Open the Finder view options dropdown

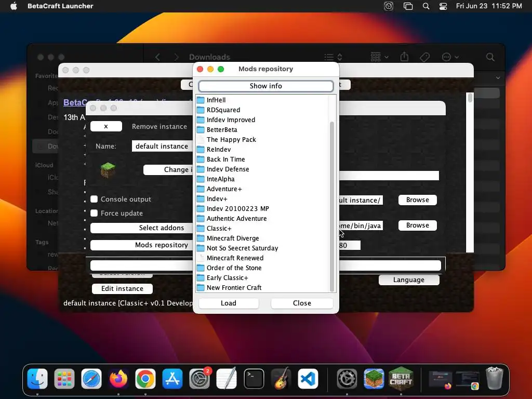333,57
